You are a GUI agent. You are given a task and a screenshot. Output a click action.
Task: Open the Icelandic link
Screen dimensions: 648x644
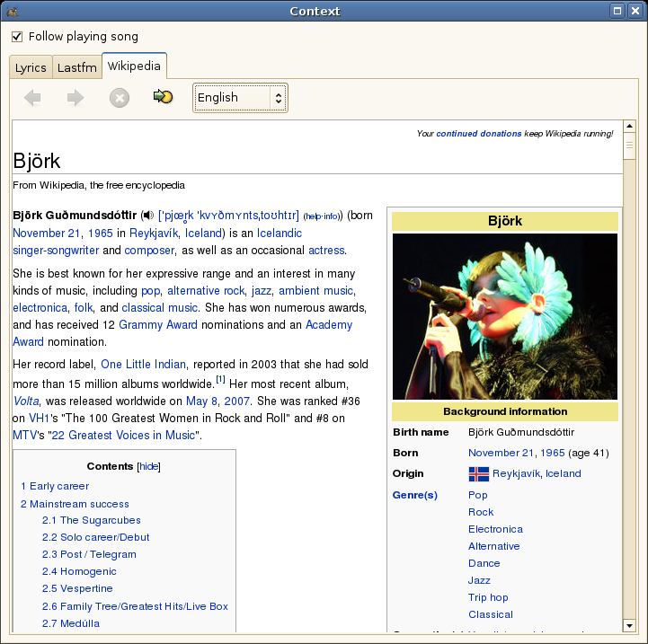[280, 233]
